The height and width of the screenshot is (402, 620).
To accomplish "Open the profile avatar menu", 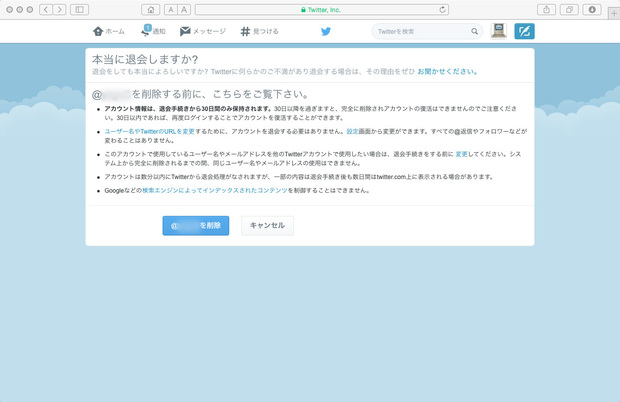I will tap(500, 31).
